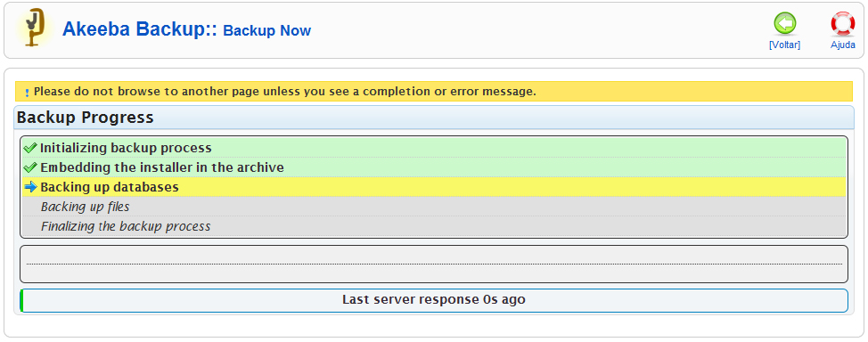Click the green checkmark beside Initializing backup process
Viewport: 868px width, 342px height.
[x=30, y=149]
